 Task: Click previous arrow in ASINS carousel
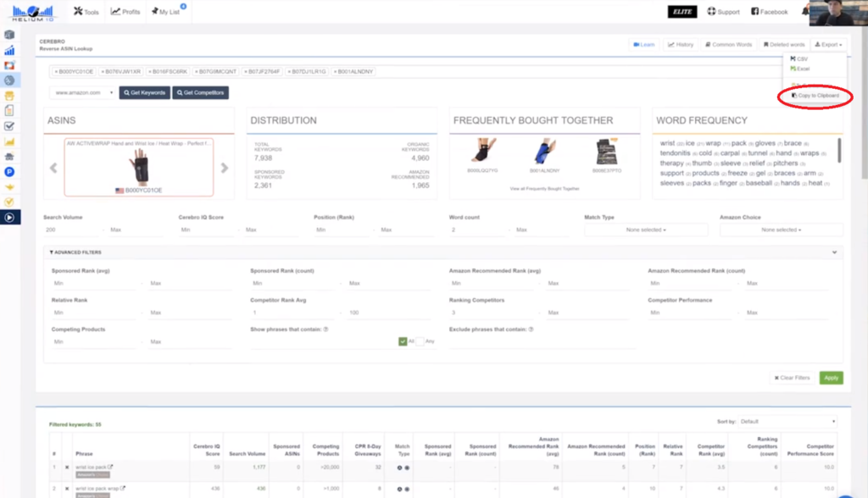pos(53,168)
